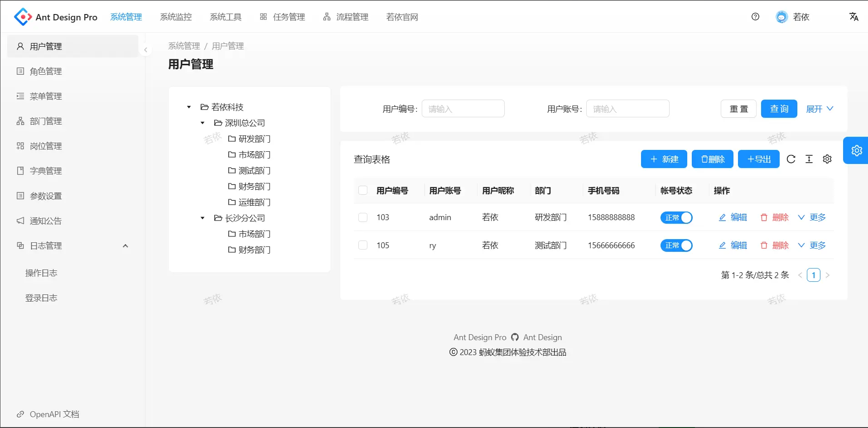Click the 删除 batch delete button
Screen dimensions: 868x428
point(713,159)
